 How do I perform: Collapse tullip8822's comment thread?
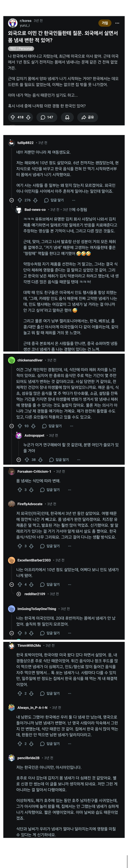click(x=11, y=200)
